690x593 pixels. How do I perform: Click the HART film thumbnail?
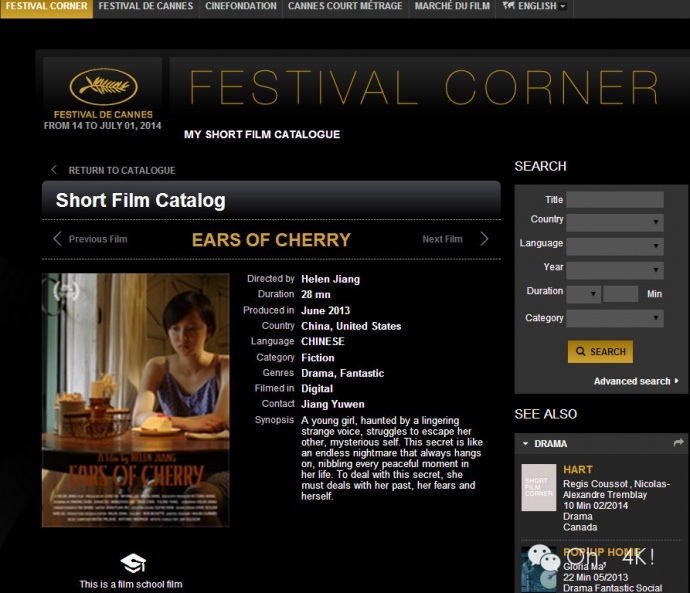point(539,487)
